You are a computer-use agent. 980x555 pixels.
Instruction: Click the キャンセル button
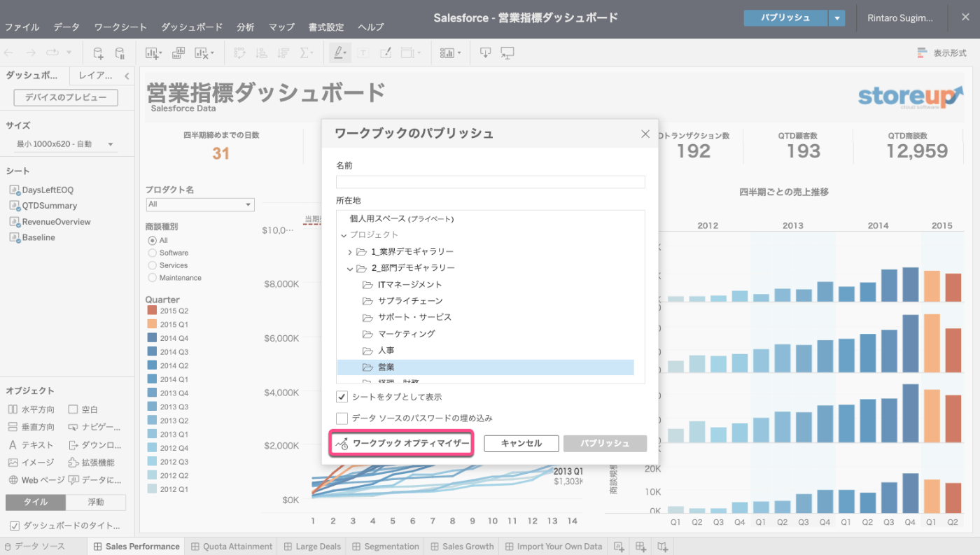click(x=521, y=444)
